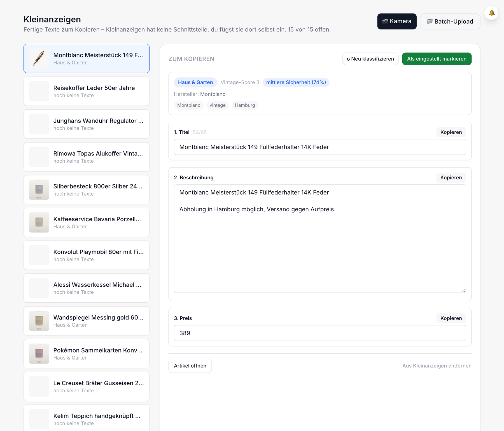The width and height of the screenshot is (504, 431).
Task: Click the ZUM KOPIEREN heading
Action: 192,59
